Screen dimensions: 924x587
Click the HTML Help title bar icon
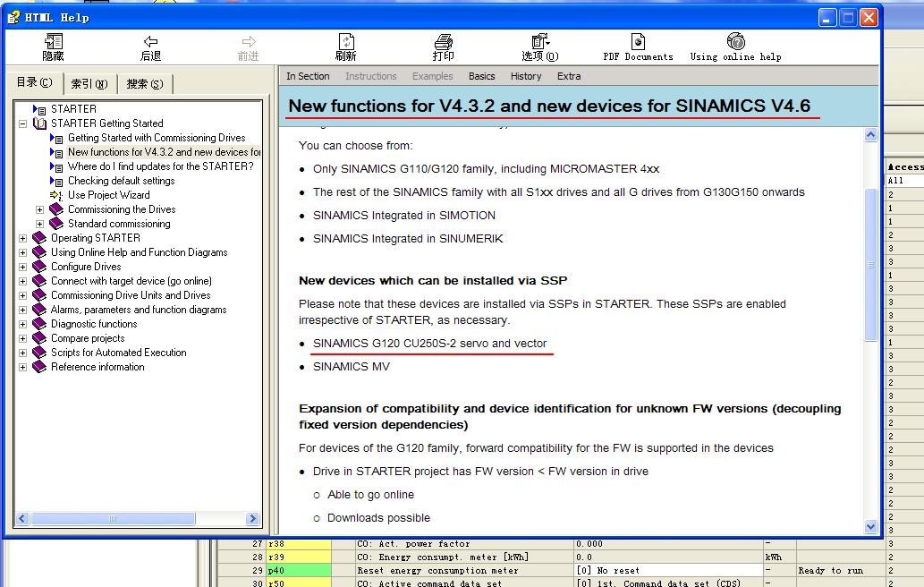(13, 17)
